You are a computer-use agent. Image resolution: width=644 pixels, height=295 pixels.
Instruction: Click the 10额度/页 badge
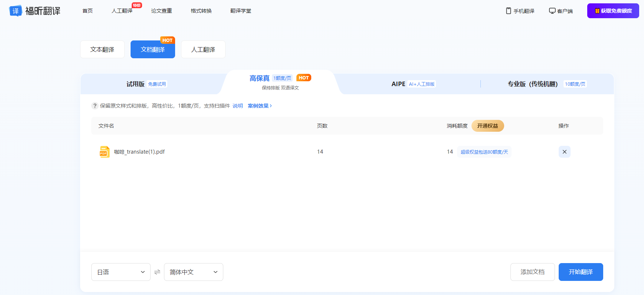575,84
